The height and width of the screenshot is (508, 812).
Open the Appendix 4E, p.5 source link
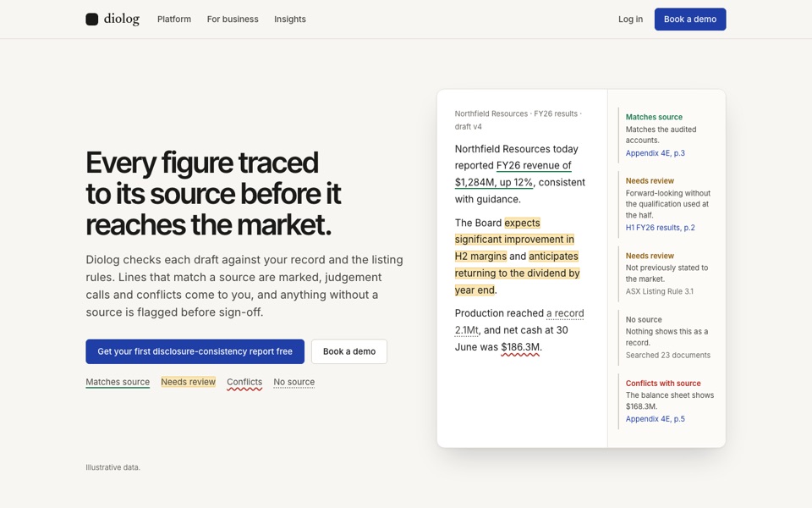[655, 419]
